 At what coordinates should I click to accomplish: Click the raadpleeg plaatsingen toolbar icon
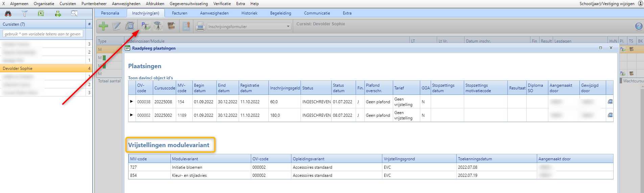click(x=146, y=26)
